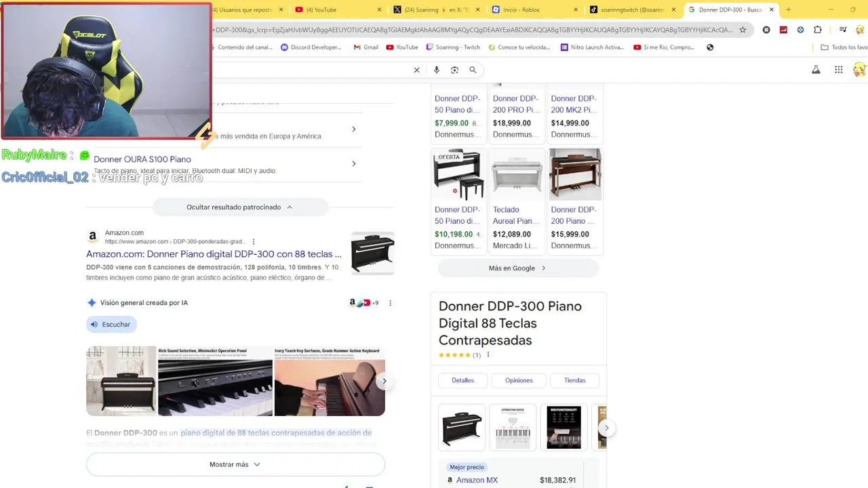Screen dimensions: 868x488
Task: Select the Operation Guide product photo
Action: click(513, 428)
